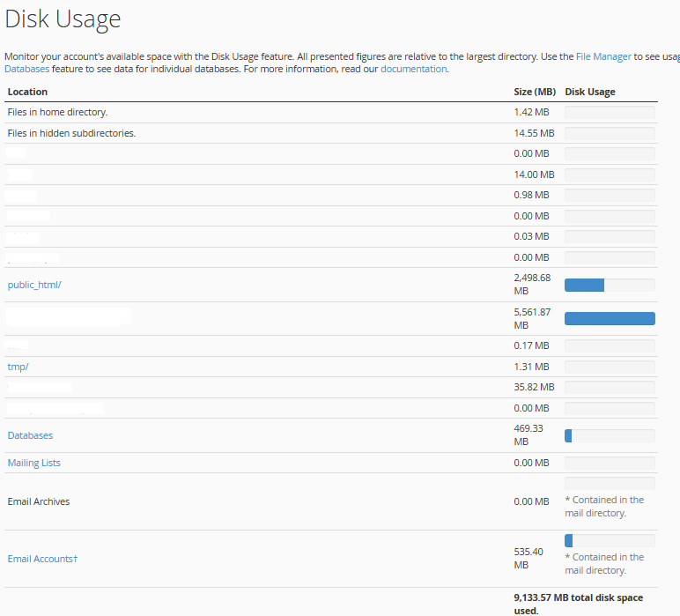This screenshot has width=680, height=616.
Task: Open the Databases link in the description
Action: point(27,69)
